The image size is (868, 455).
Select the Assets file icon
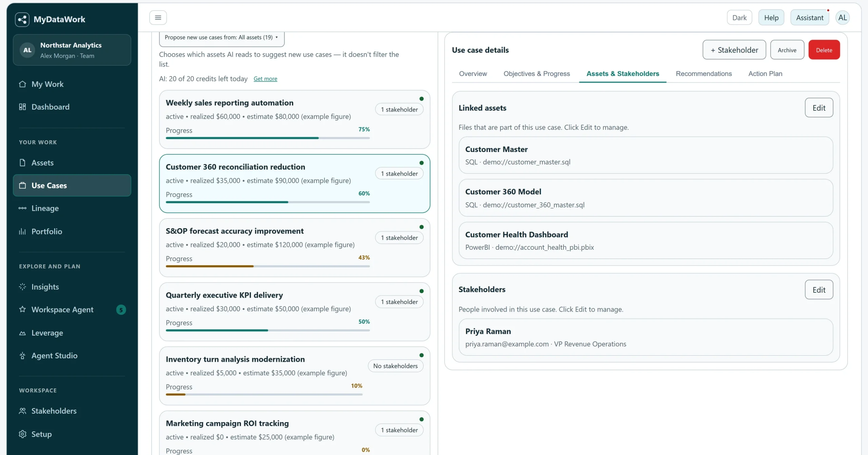pos(22,163)
